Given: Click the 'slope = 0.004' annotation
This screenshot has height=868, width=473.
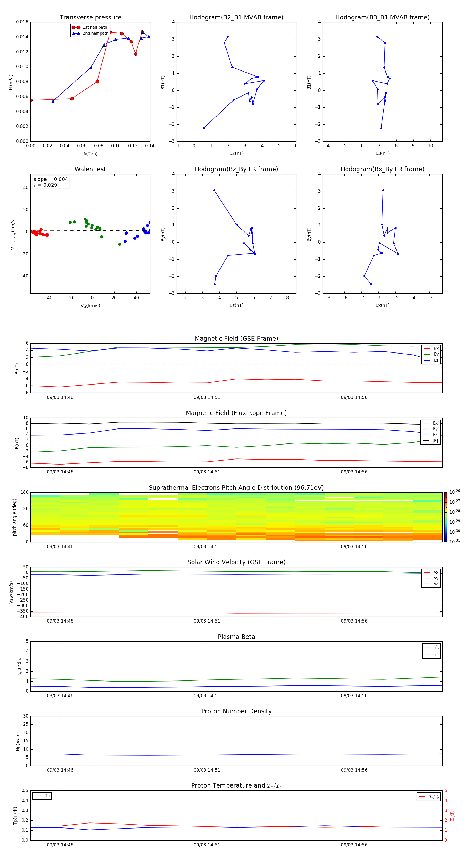Looking at the screenshot, I should pos(51,179).
